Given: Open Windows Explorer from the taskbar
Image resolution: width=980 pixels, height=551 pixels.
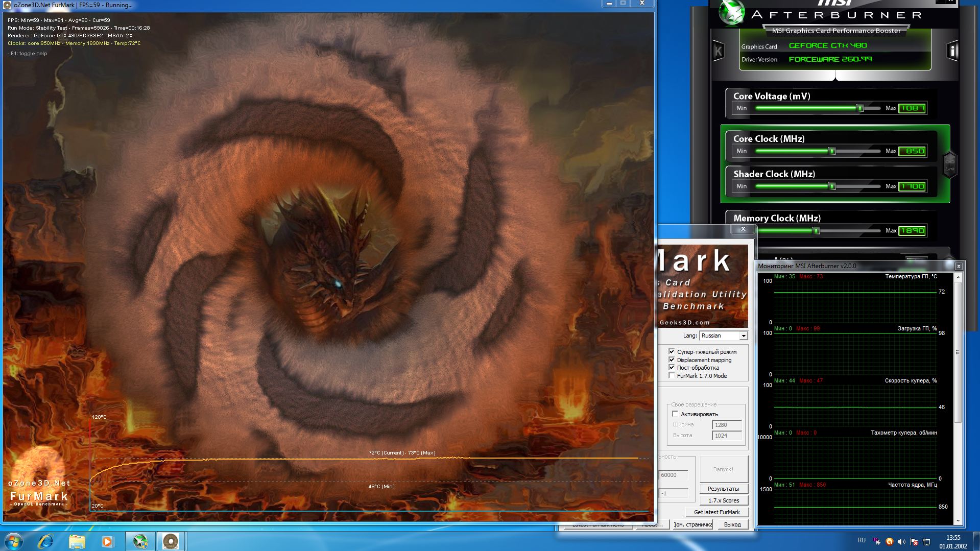Looking at the screenshot, I should 77,541.
